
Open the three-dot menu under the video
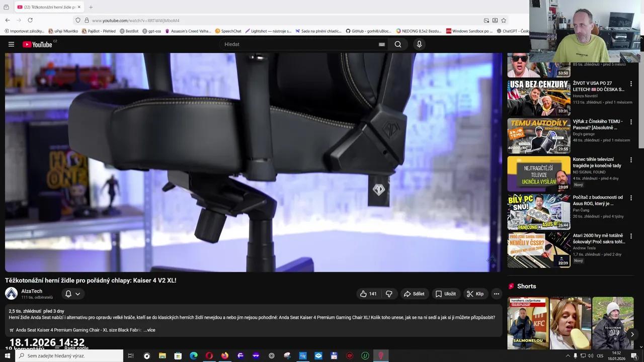pos(496,294)
